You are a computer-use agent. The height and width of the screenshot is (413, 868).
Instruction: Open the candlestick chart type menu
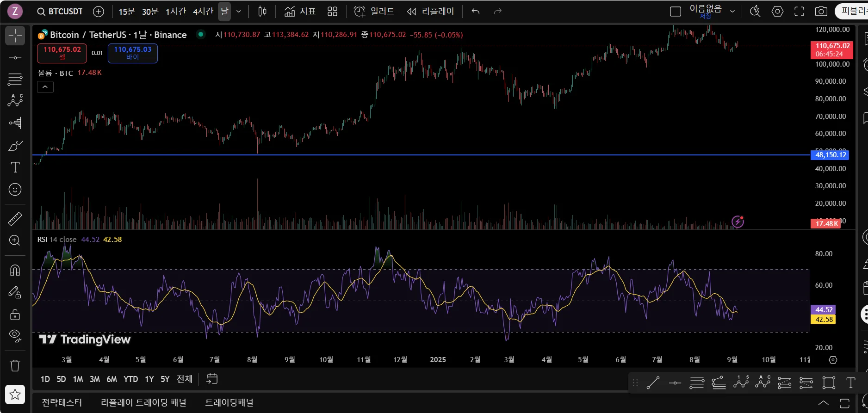[262, 12]
